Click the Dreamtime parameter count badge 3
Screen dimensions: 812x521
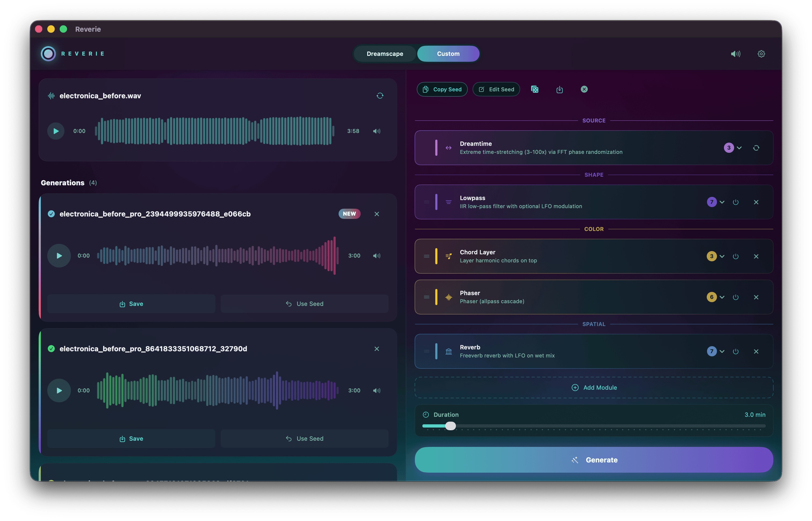[x=729, y=148]
